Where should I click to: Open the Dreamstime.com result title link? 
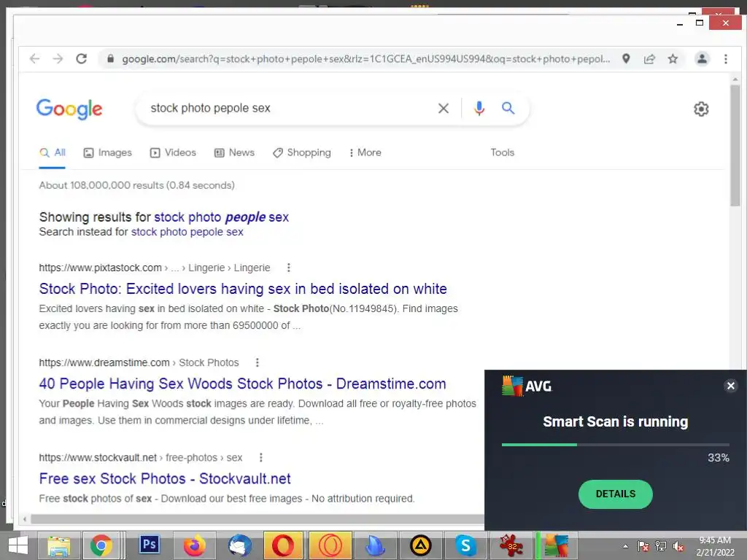pos(242,384)
